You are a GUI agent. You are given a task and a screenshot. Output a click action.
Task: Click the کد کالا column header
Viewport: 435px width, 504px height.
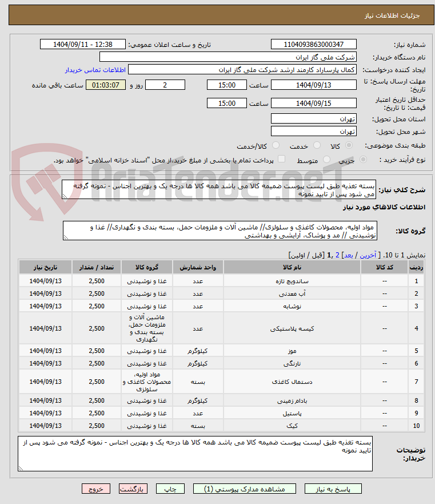tap(385, 267)
